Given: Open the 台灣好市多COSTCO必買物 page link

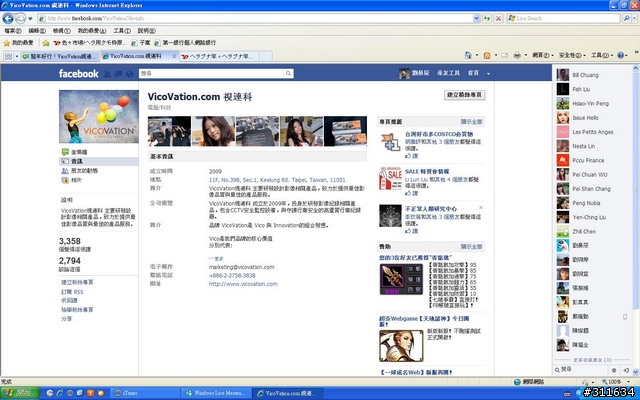Looking at the screenshot, I should pos(439,134).
